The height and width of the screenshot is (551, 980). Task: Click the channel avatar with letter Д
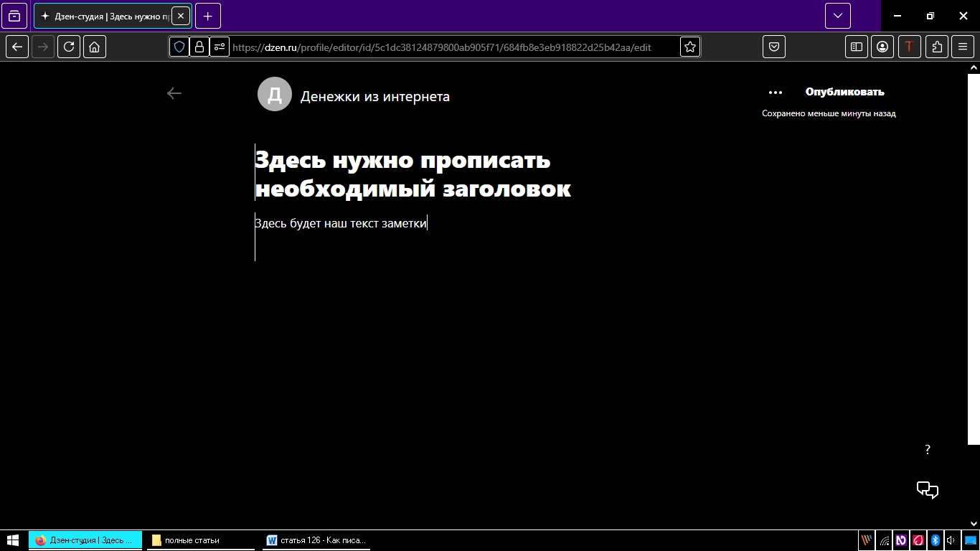(275, 94)
